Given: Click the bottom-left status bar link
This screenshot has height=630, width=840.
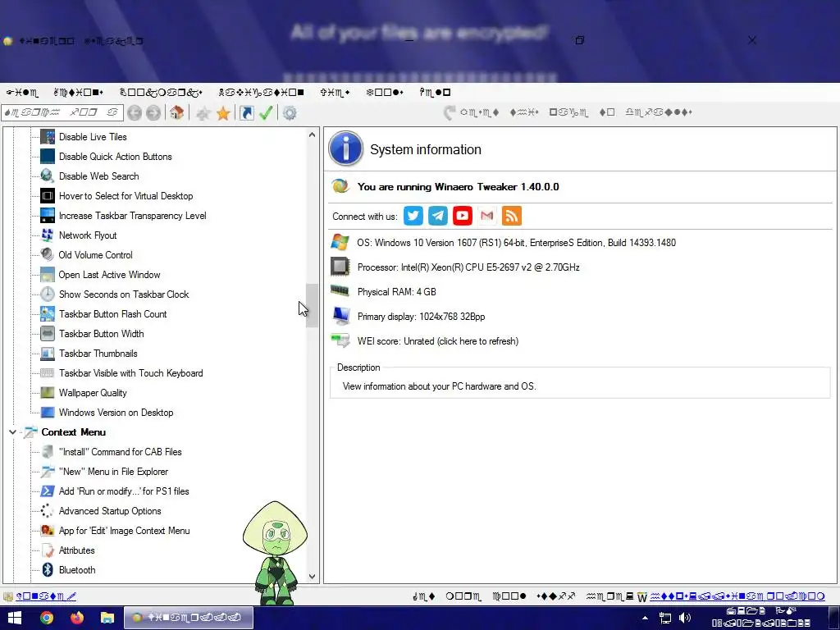Looking at the screenshot, I should point(46,596).
